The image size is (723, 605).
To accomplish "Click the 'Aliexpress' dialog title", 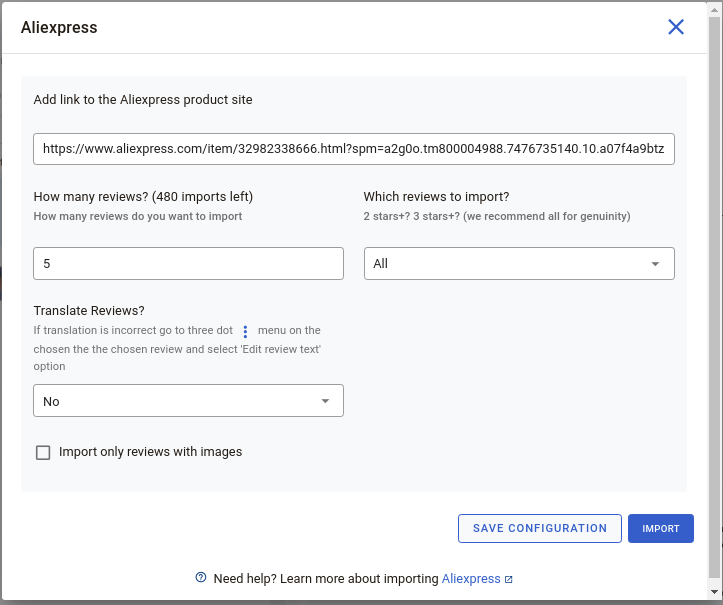I will [x=59, y=27].
